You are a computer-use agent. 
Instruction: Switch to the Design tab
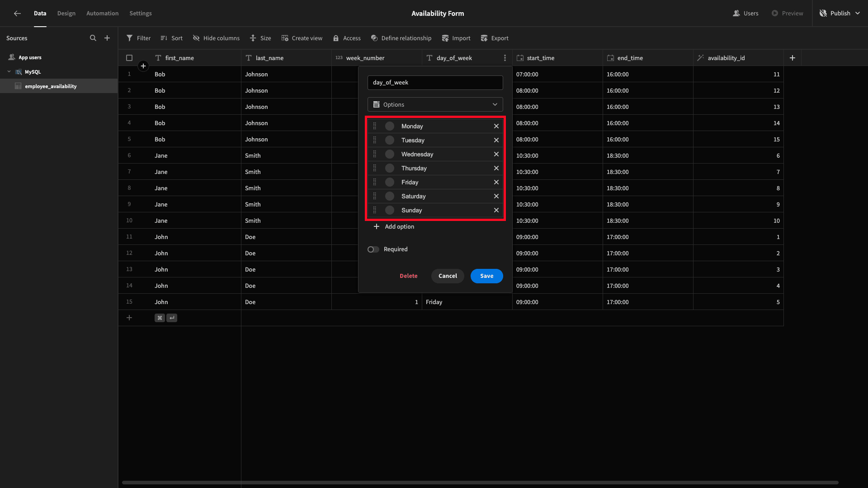66,14
